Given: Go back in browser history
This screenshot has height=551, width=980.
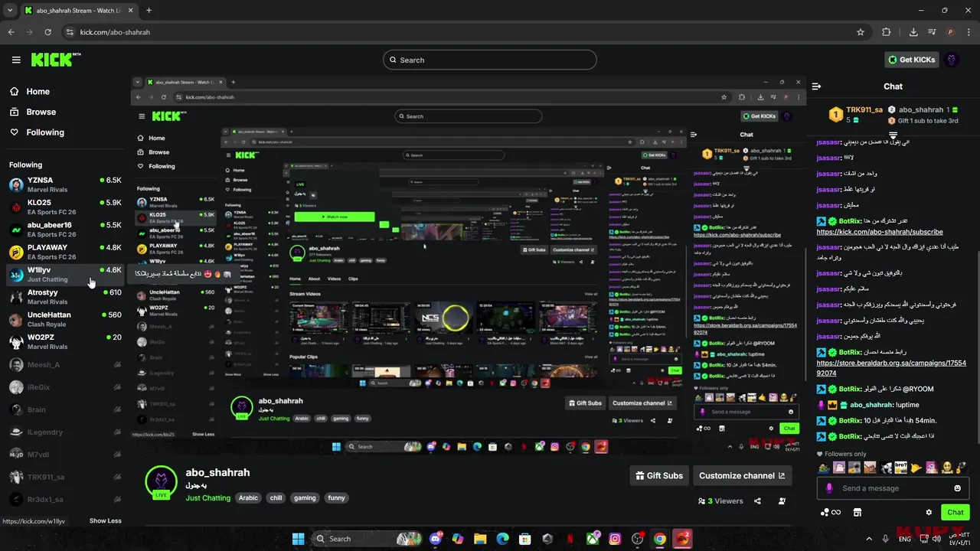Looking at the screenshot, I should [11, 32].
